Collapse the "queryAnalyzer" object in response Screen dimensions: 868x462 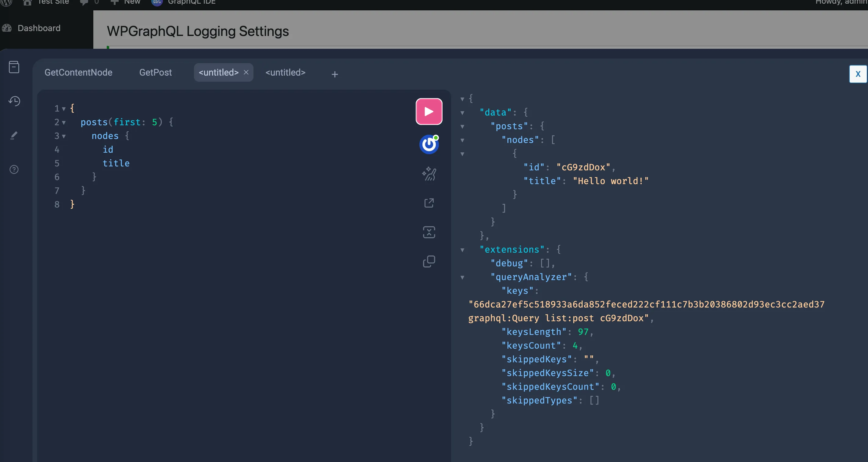pyautogui.click(x=462, y=277)
